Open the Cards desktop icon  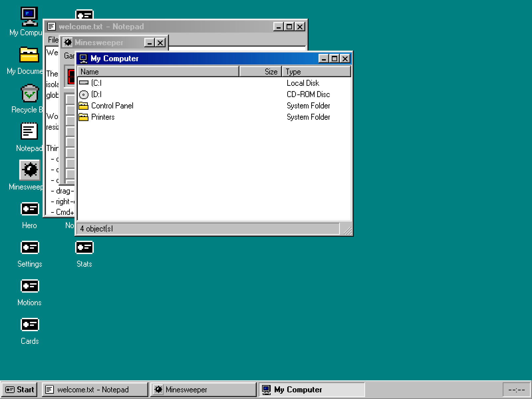pos(30,325)
